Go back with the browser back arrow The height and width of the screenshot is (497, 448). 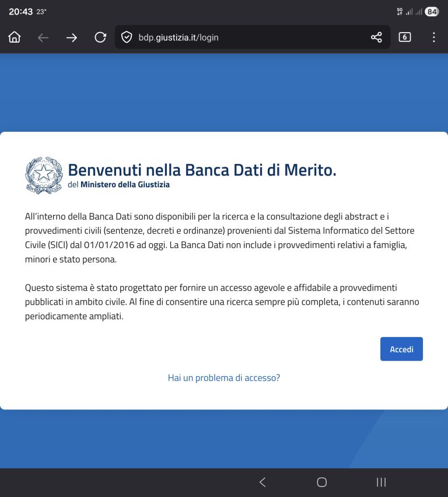(43, 38)
